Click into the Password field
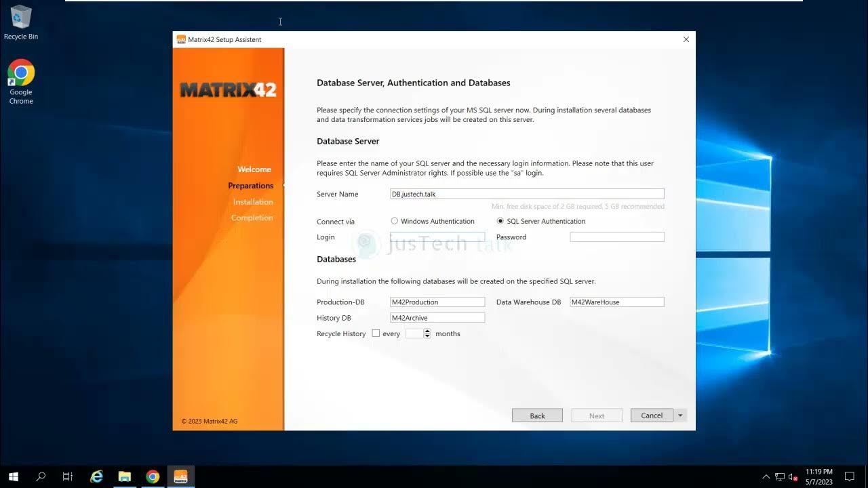Image resolution: width=868 pixels, height=488 pixels. [x=617, y=237]
